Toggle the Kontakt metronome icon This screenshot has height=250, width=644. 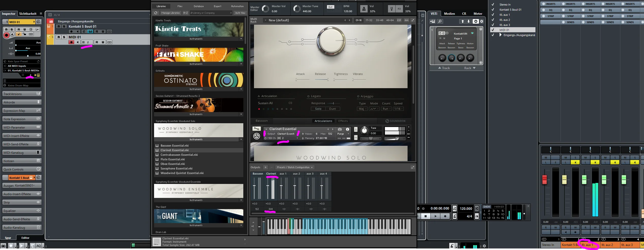point(364,9)
